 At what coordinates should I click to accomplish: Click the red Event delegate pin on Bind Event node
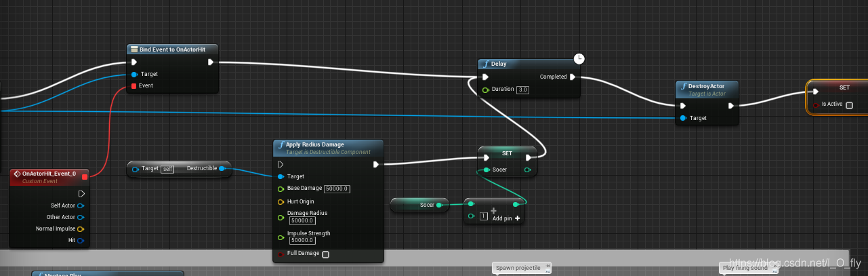[x=134, y=85]
